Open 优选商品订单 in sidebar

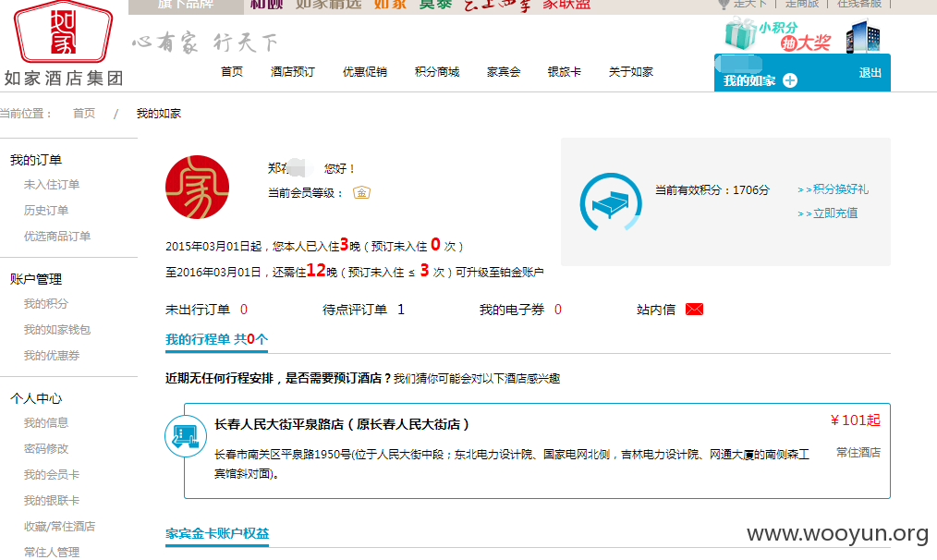[56, 236]
